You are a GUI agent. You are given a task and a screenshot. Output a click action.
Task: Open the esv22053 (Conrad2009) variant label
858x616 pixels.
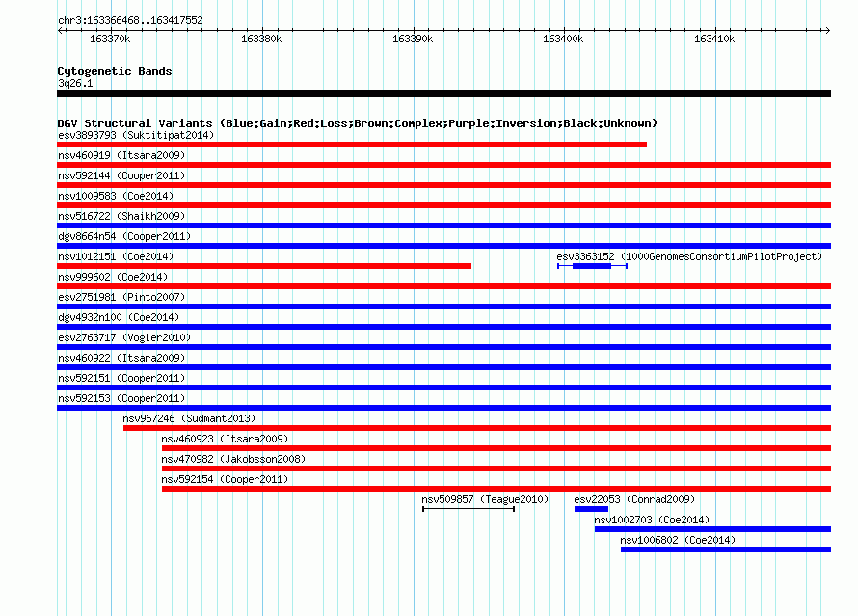(x=634, y=499)
